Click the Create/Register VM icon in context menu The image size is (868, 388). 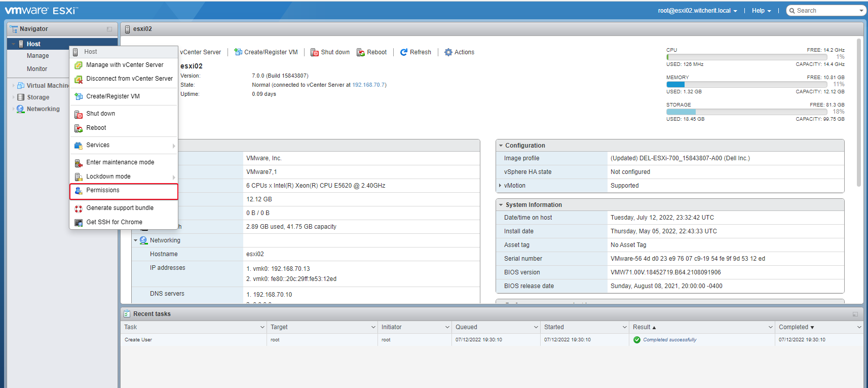[x=79, y=96]
